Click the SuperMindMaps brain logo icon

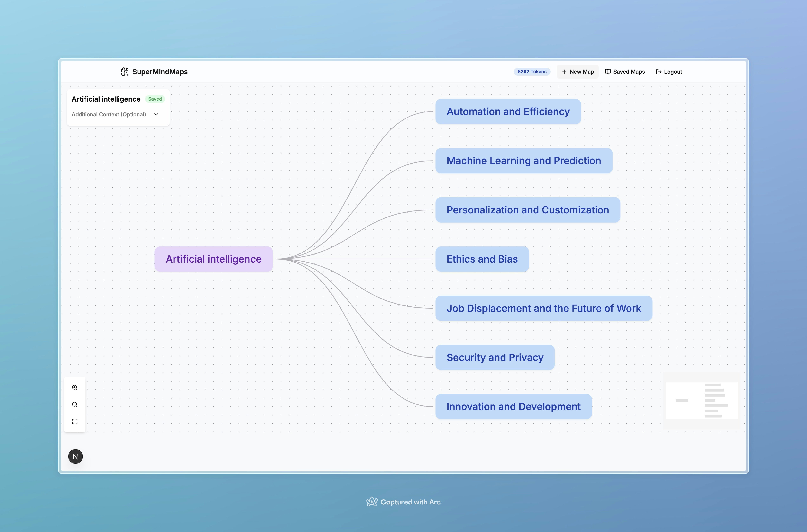coord(125,72)
